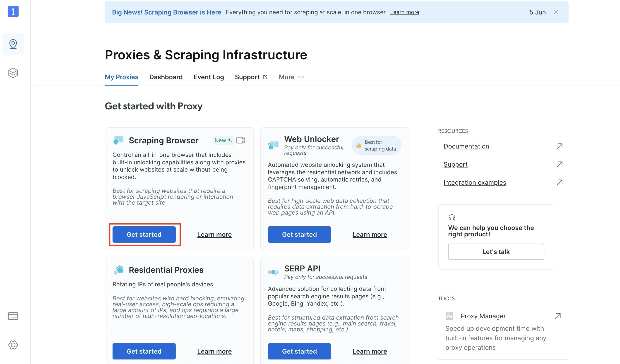Click the arrow icon next to Documentation
Image resolution: width=620 pixels, height=364 pixels.
560,146
